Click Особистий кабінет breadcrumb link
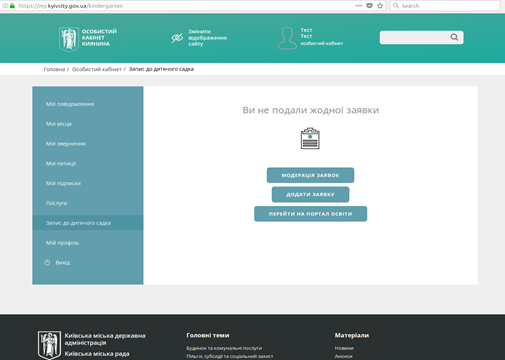The width and height of the screenshot is (505, 360). (97, 69)
